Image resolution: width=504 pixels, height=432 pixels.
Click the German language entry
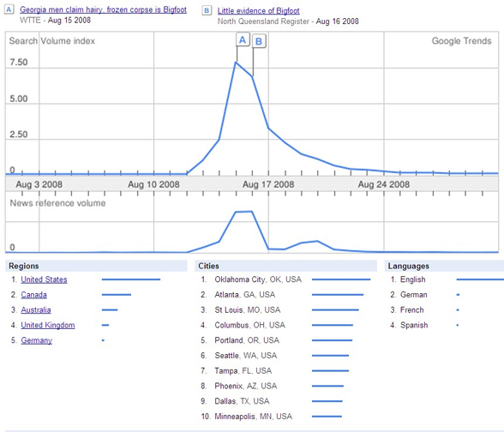coord(414,295)
